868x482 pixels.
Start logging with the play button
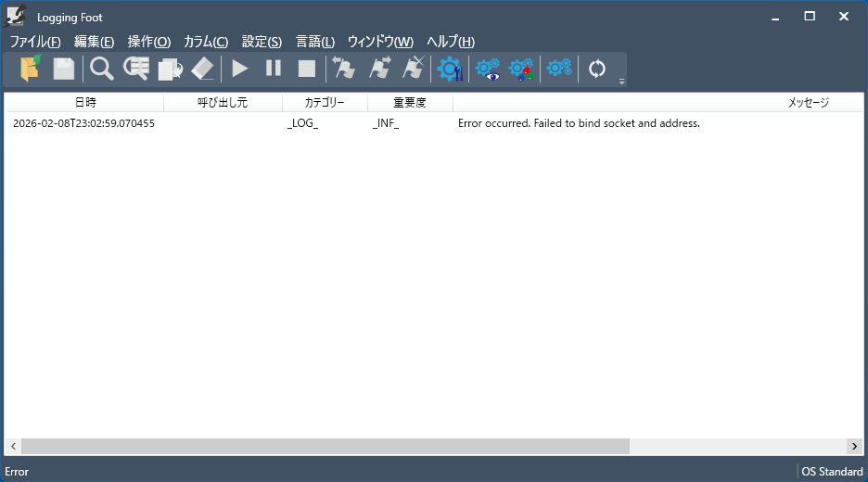(239, 69)
